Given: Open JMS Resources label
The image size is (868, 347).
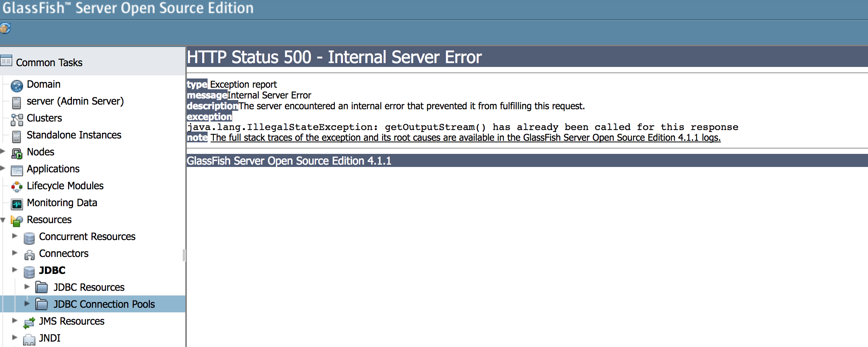Looking at the screenshot, I should [x=72, y=321].
